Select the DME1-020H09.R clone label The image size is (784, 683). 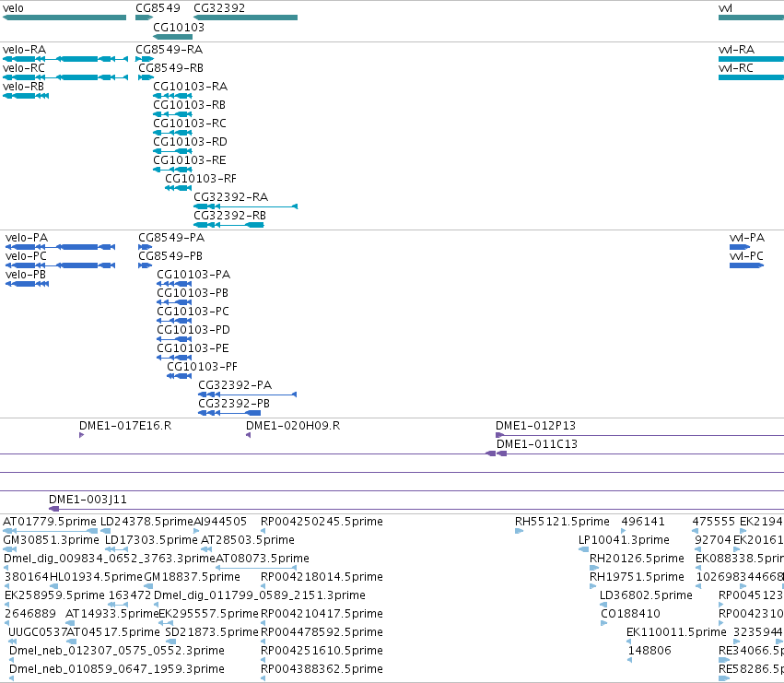click(x=293, y=427)
